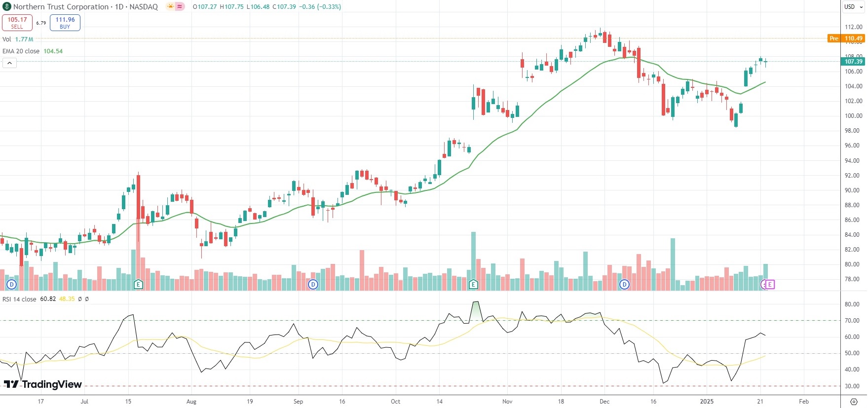The image size is (868, 408).
Task: Click the September dividend D marker
Action: pyautogui.click(x=313, y=284)
